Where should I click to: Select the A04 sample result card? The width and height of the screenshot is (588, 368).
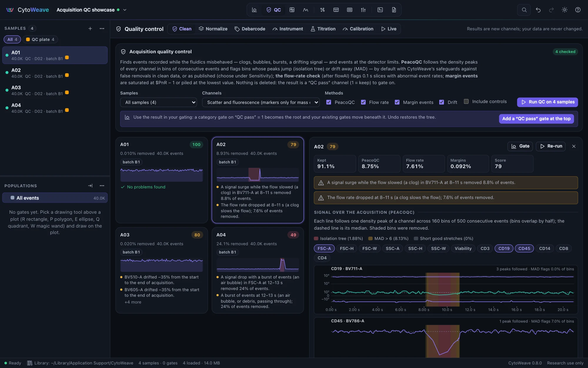(x=258, y=270)
